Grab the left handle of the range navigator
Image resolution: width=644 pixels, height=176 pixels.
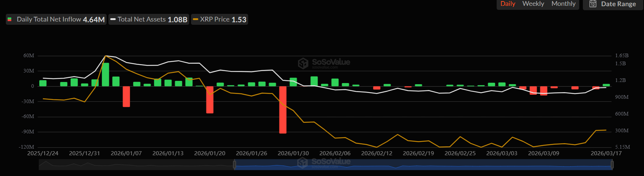pyautogui.click(x=234, y=165)
